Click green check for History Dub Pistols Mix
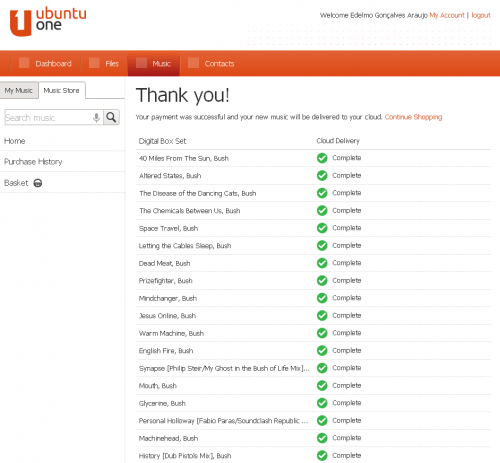This screenshot has width=500, height=463. pyautogui.click(x=322, y=455)
